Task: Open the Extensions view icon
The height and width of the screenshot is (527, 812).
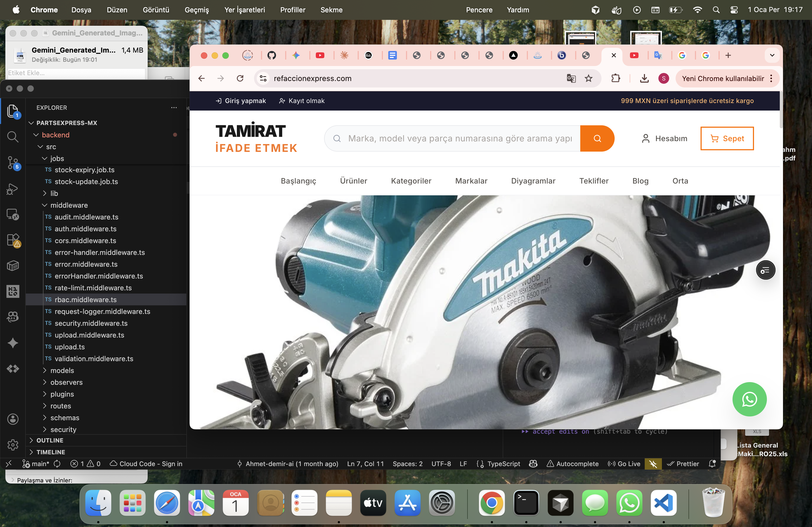Action: (13, 240)
